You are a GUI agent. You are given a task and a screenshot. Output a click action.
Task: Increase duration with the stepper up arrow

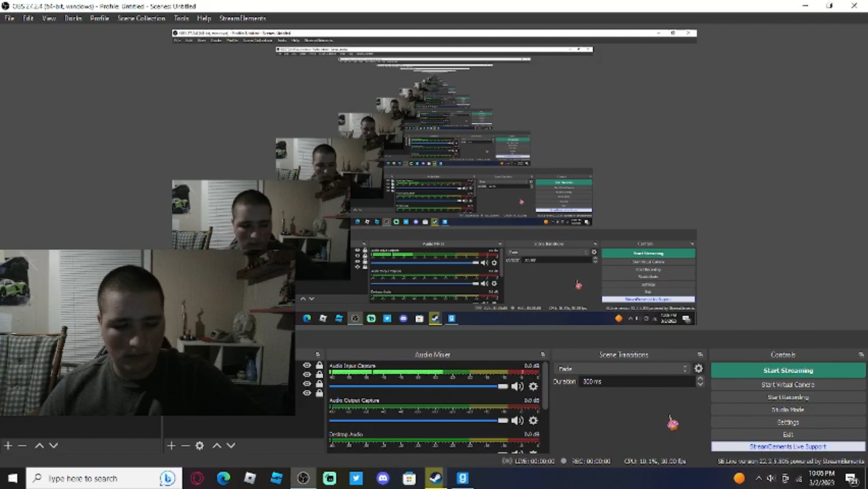coord(700,379)
